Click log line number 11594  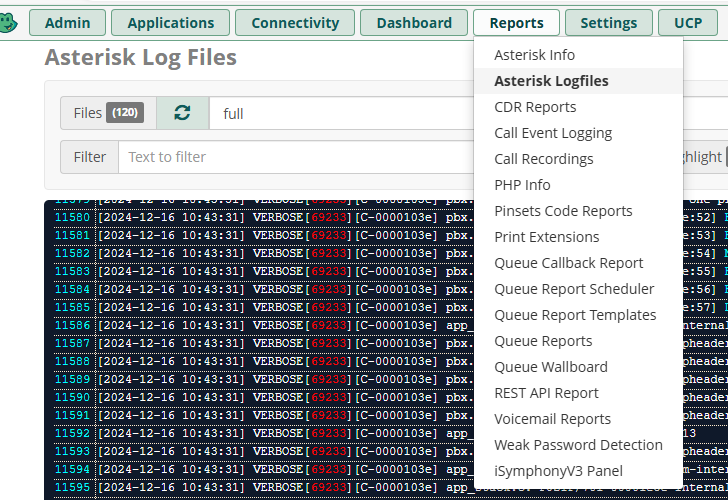(x=72, y=469)
